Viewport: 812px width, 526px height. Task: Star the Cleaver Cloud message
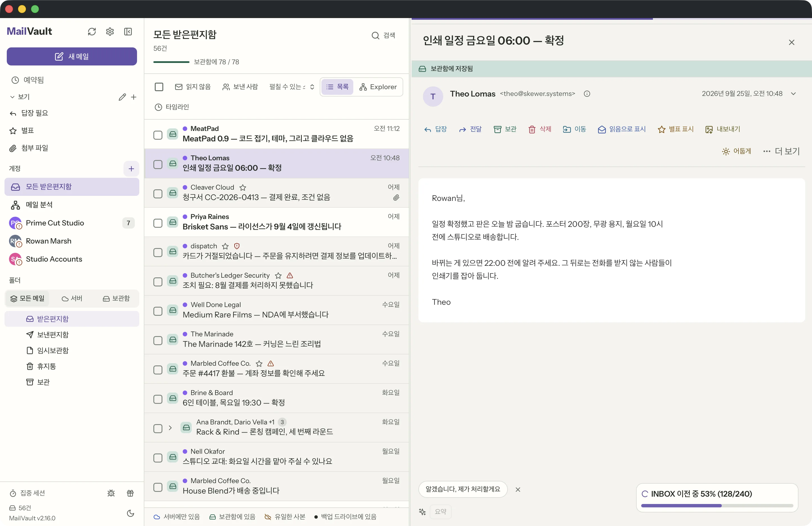(x=242, y=187)
